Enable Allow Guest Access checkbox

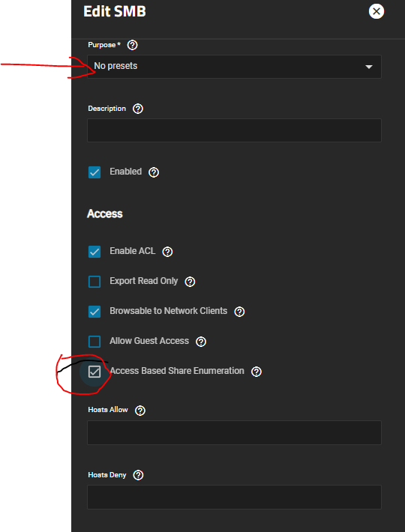pos(94,342)
